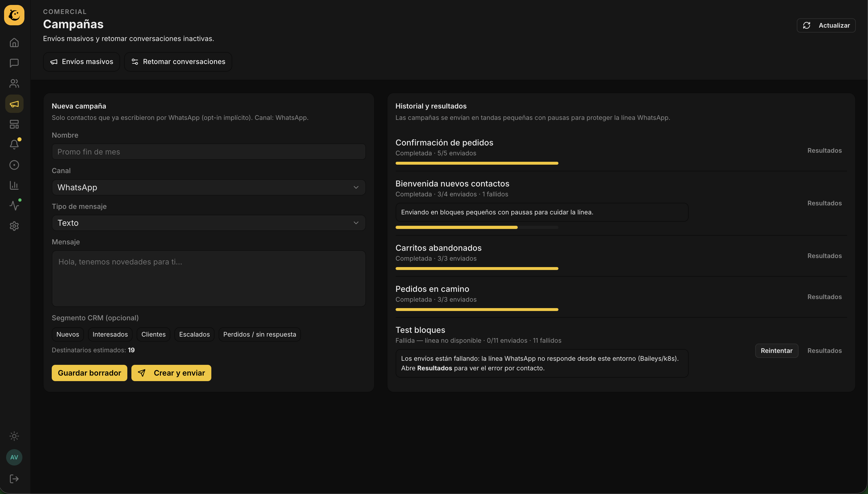Toggle the Perdidos / sin respuesta chip
This screenshot has width=868, height=494.
(x=260, y=334)
